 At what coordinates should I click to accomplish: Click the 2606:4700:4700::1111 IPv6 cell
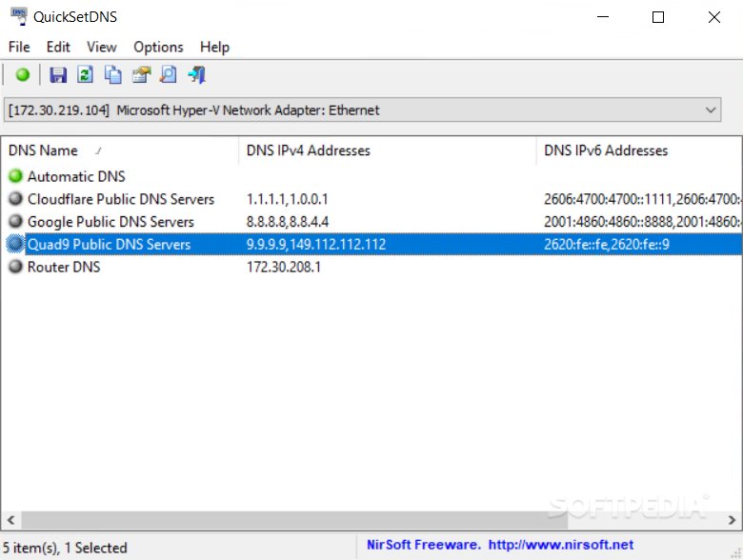pyautogui.click(x=643, y=199)
